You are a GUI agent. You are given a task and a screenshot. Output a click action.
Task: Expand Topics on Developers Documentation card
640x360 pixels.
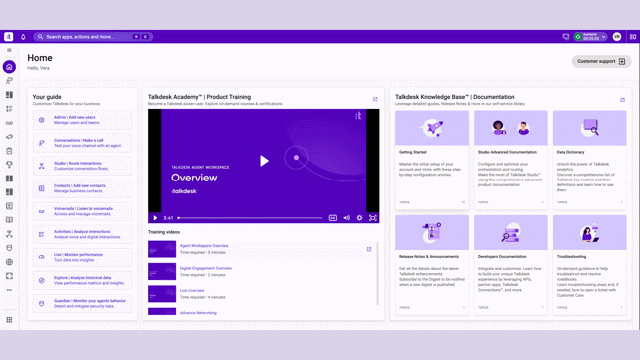click(511, 307)
